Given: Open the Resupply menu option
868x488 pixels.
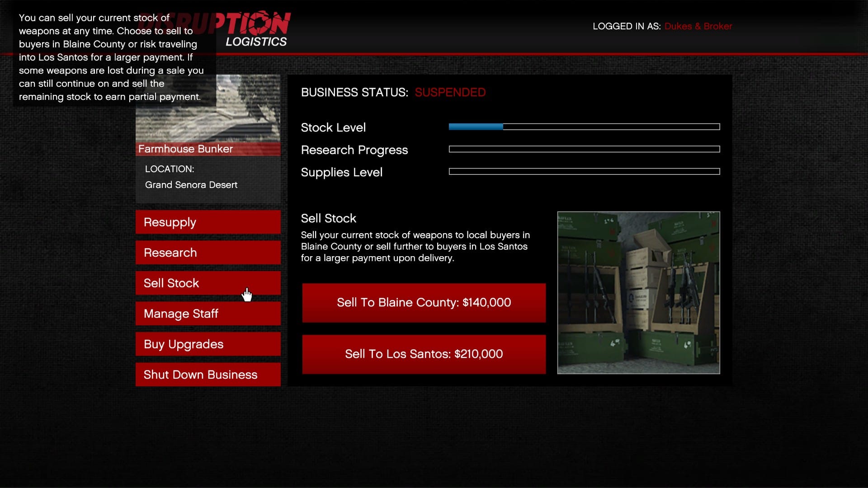Looking at the screenshot, I should [x=208, y=222].
